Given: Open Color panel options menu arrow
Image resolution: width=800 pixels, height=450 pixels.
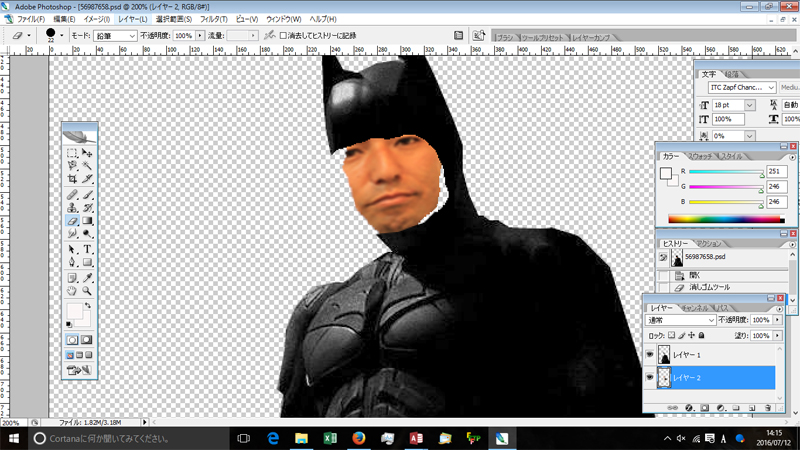Looking at the screenshot, I should (792, 157).
